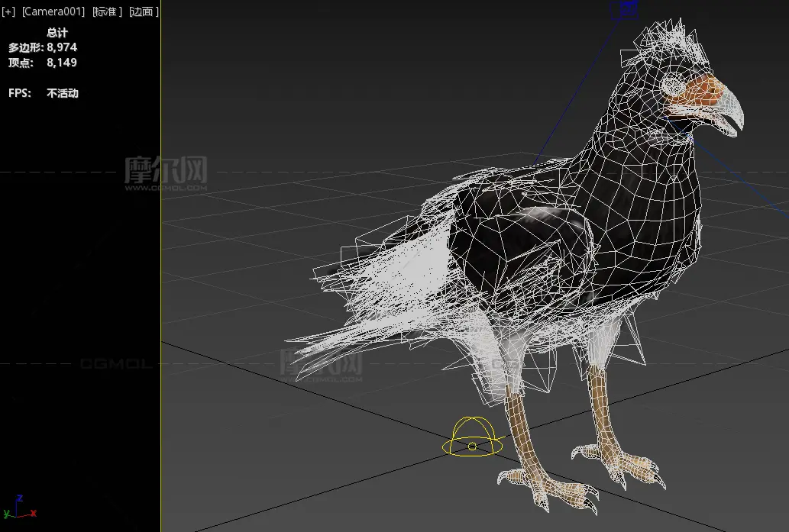Open the 标准 shading quality menu
Viewport: 789px width, 532px height.
(107, 11)
